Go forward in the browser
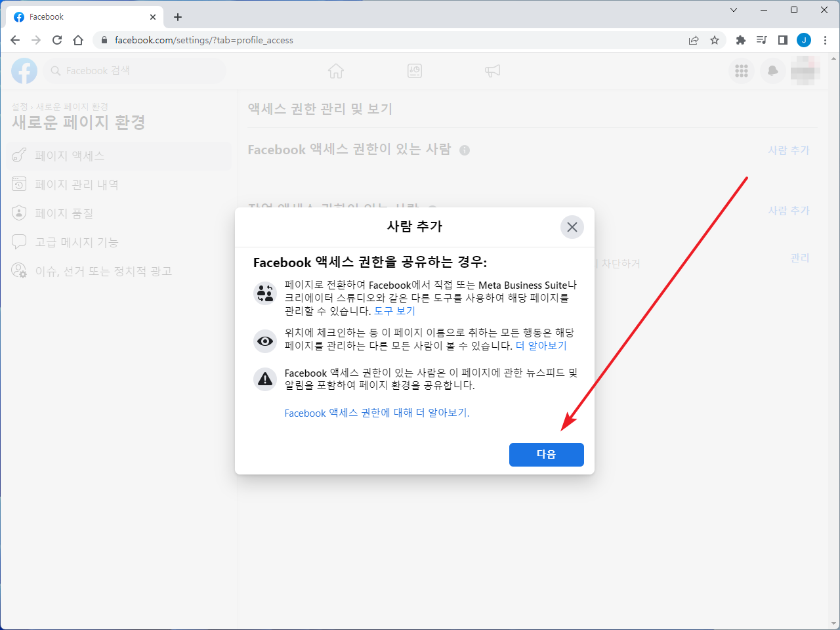840x630 pixels. [x=36, y=40]
